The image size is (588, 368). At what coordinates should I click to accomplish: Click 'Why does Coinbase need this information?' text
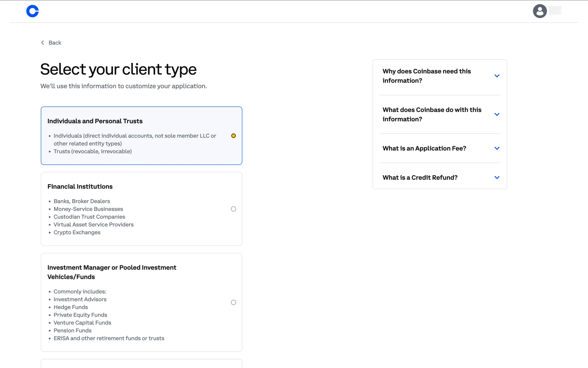point(426,76)
